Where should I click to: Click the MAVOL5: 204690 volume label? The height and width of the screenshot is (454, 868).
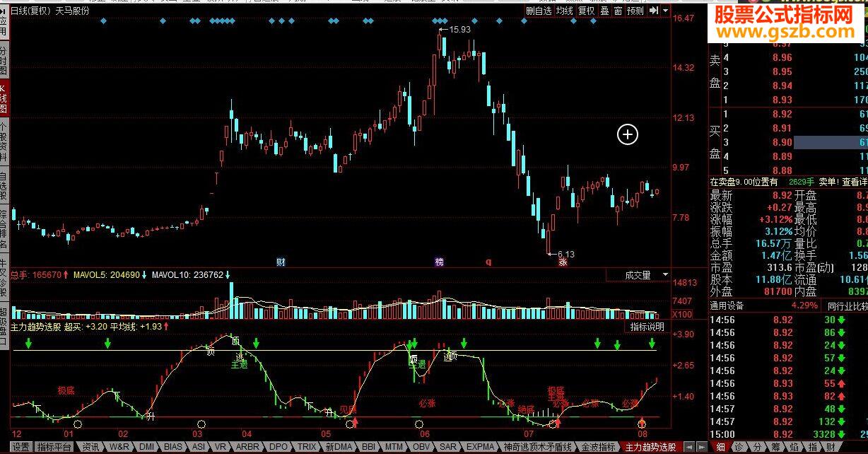(x=107, y=274)
